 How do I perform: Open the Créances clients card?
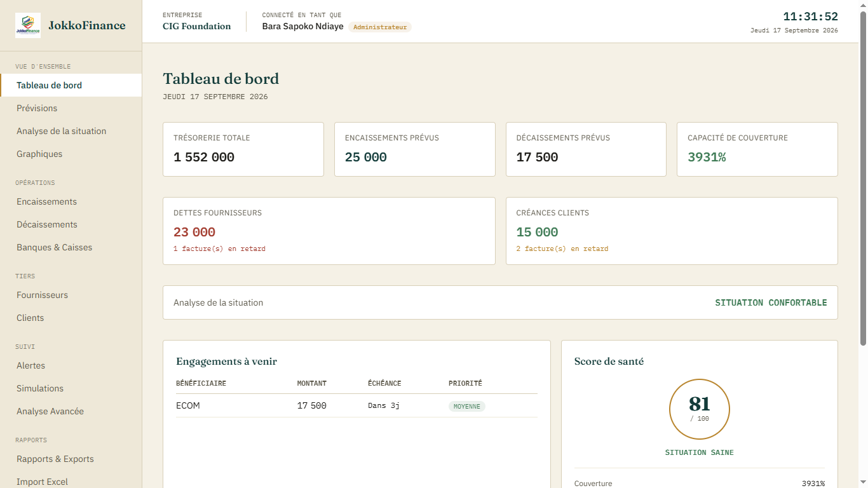click(672, 231)
